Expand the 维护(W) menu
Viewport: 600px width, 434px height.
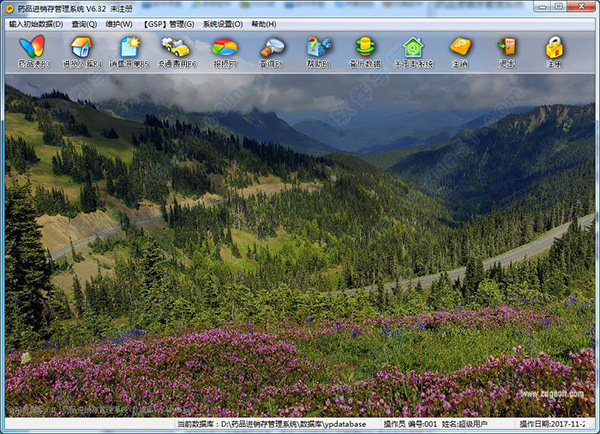tap(119, 23)
